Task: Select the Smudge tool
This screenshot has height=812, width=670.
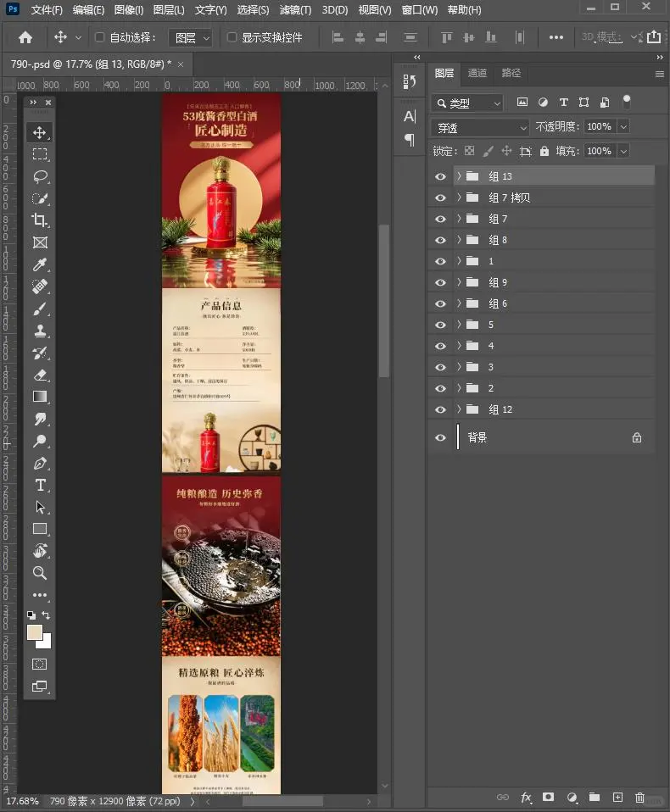Action: coord(40,419)
